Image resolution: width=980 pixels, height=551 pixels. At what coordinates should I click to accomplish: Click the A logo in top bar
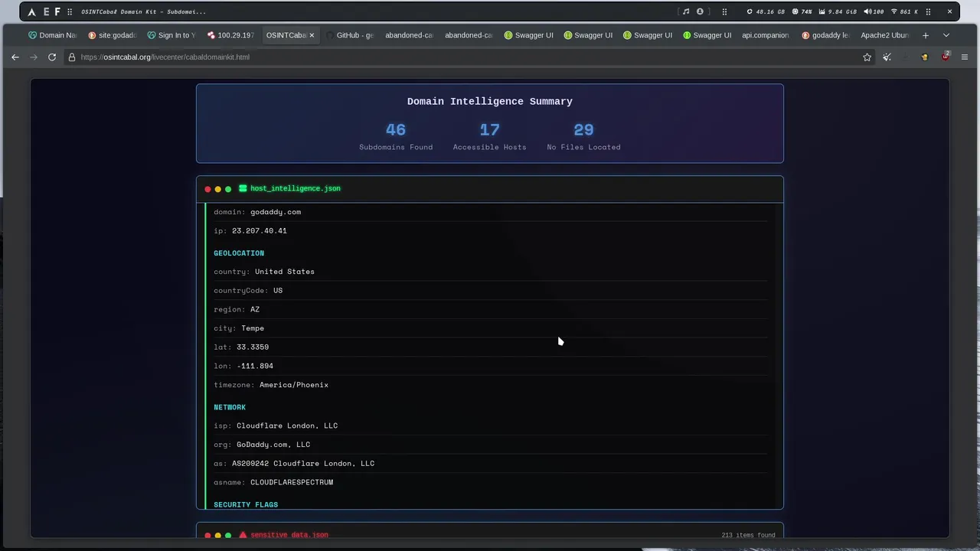(x=31, y=11)
